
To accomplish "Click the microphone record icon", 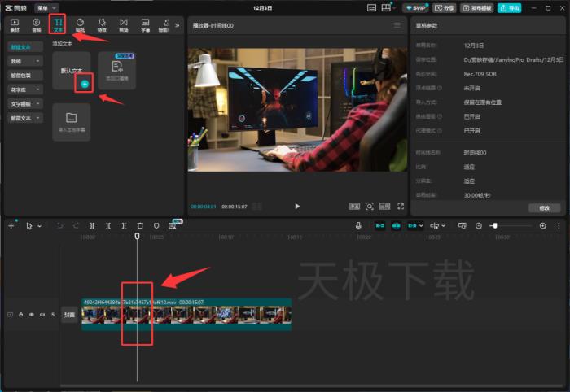I will 358,225.
